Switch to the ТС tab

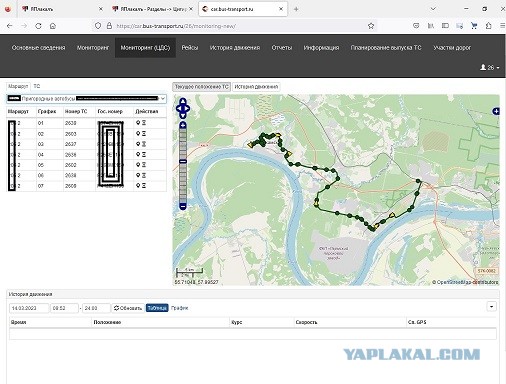click(x=37, y=86)
